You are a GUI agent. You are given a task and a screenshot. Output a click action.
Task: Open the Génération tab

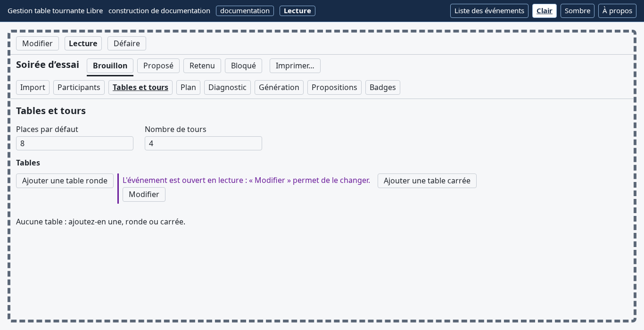coord(279,87)
